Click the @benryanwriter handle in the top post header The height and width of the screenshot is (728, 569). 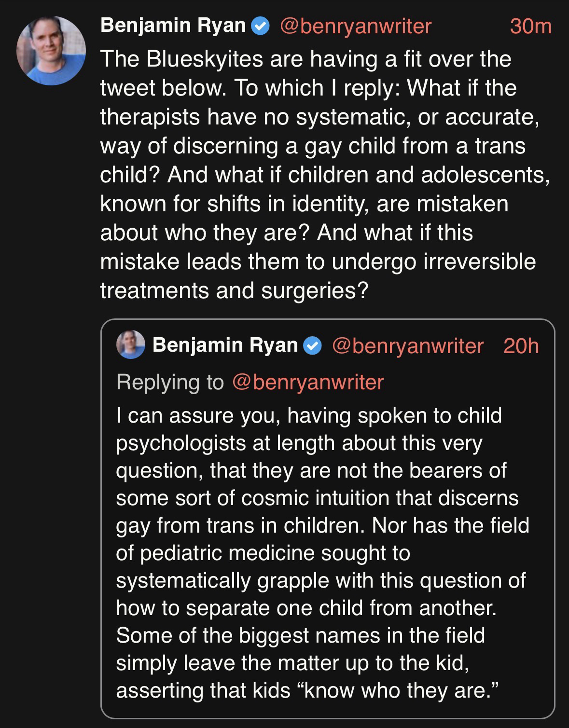(355, 26)
